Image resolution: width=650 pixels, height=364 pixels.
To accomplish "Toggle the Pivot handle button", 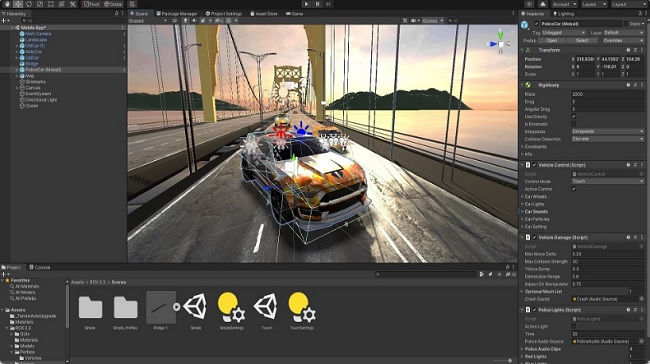I will [91, 4].
